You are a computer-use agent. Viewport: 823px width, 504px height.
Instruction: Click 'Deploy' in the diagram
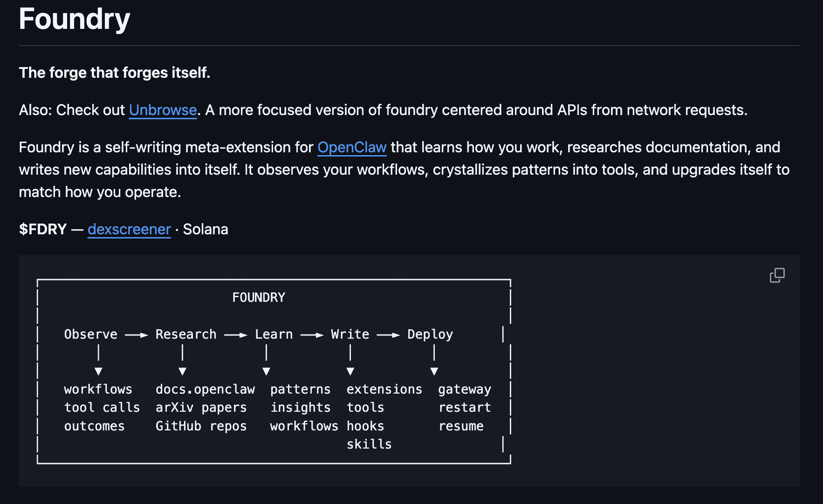pos(430,334)
